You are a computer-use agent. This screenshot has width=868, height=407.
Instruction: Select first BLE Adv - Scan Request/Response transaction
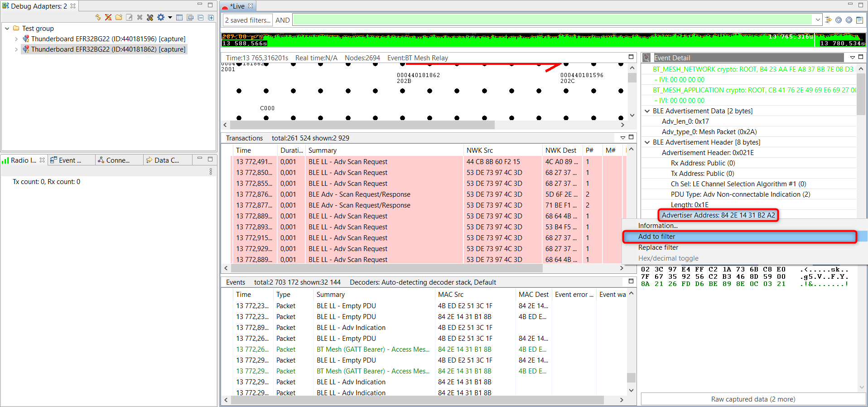point(428,194)
